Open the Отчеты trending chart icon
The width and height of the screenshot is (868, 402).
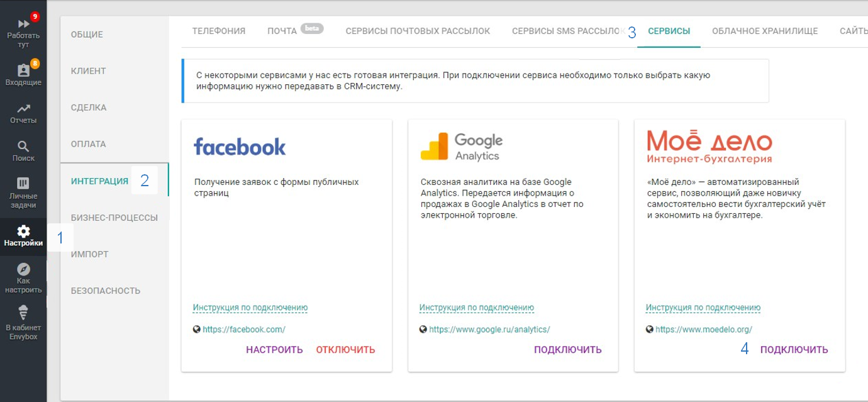pos(23,109)
